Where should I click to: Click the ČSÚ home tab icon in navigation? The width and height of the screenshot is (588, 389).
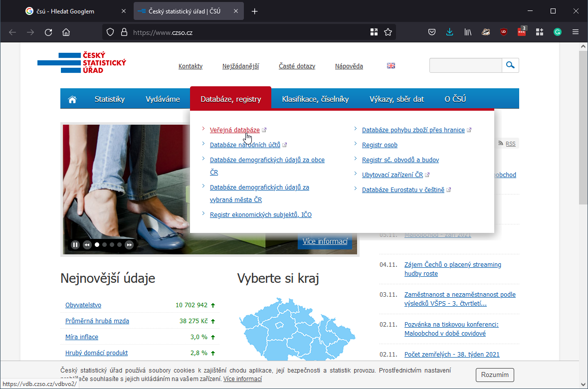pos(72,98)
